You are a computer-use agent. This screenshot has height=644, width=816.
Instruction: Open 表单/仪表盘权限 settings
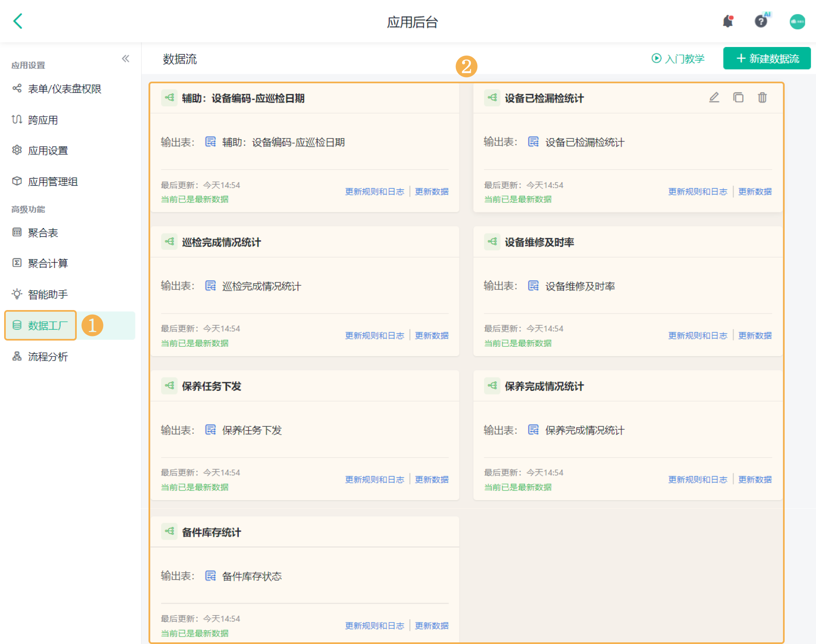point(64,89)
